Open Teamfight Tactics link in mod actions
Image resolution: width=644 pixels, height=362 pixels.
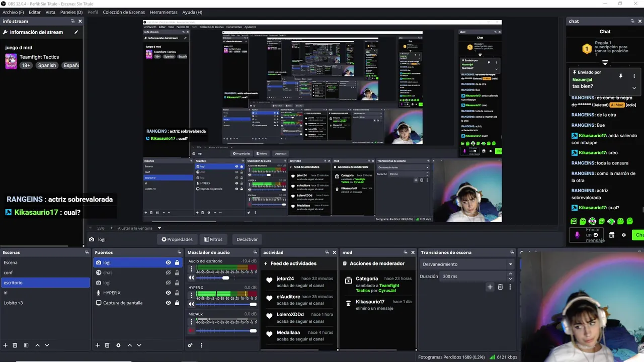point(378,288)
